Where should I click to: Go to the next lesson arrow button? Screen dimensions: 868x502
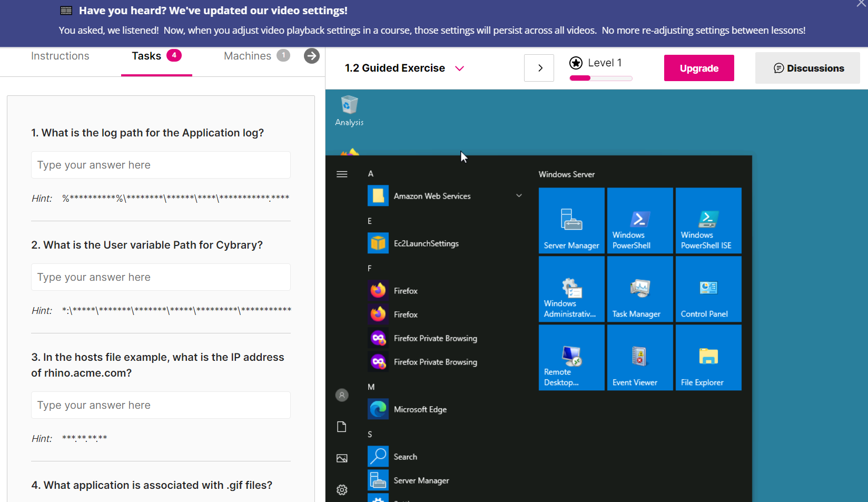click(539, 68)
